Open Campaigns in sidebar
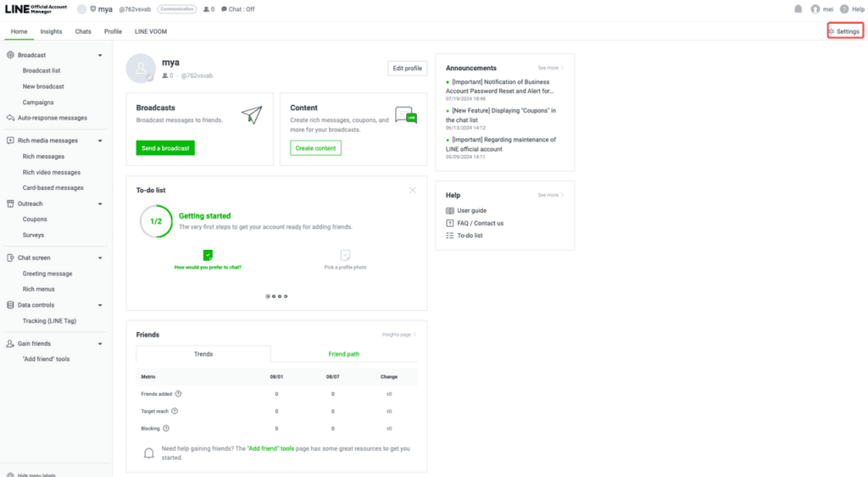Image resolution: width=868 pixels, height=477 pixels. (38, 103)
